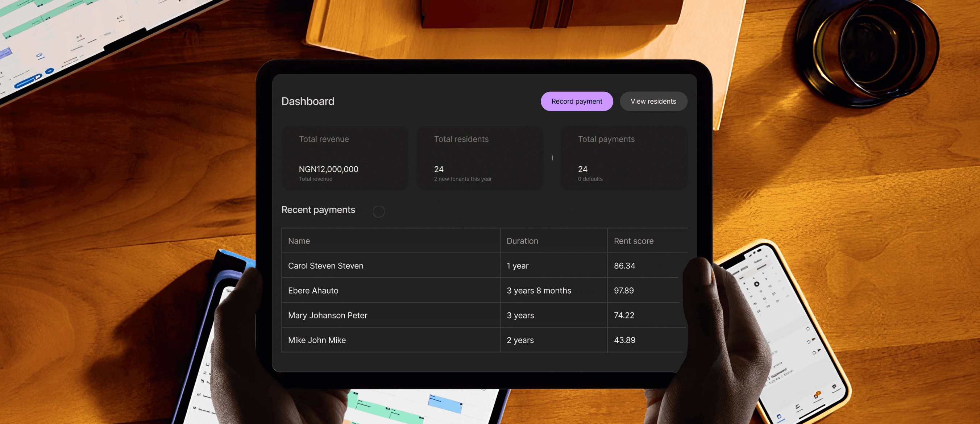Click the Mike John Mike name
The image size is (980, 424).
click(317, 340)
